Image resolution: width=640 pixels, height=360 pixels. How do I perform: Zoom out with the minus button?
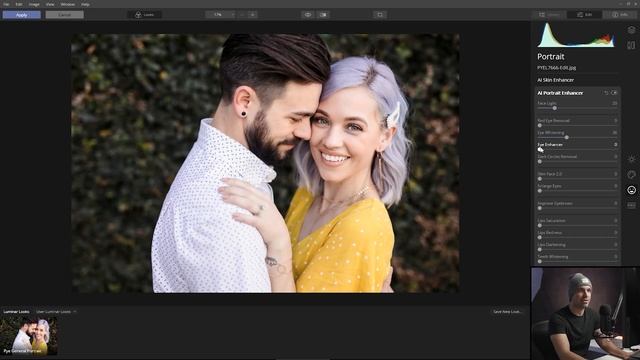242,15
